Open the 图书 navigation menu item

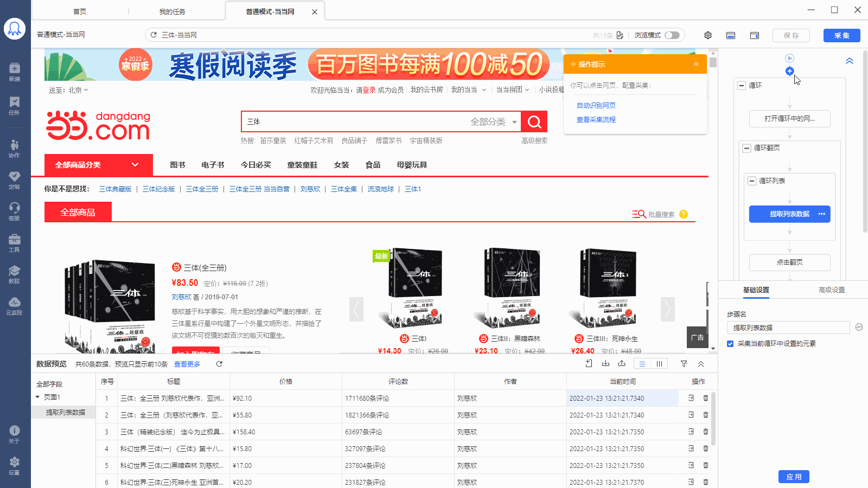[177, 165]
